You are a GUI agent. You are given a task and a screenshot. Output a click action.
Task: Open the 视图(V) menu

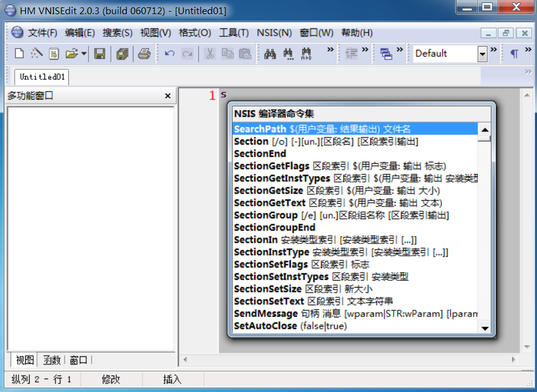[x=156, y=33]
